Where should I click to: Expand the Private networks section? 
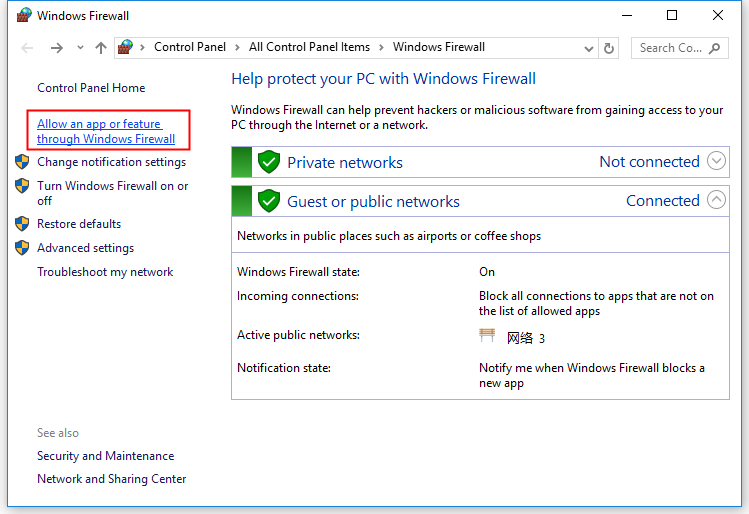coord(717,161)
